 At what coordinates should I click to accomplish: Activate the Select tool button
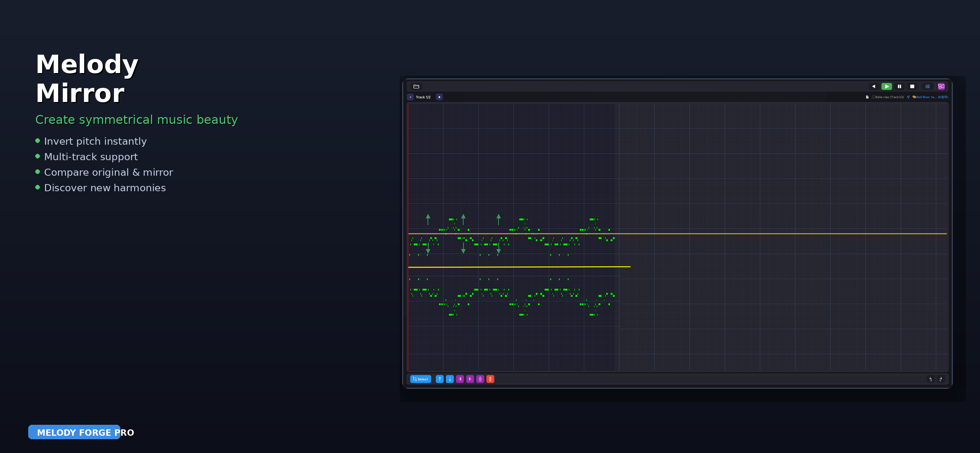pyautogui.click(x=421, y=379)
